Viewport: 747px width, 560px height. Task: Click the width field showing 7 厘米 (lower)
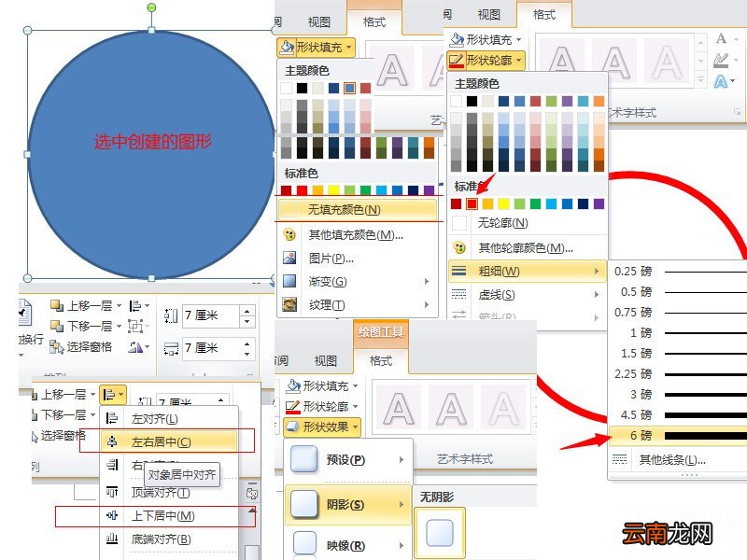click(211, 348)
